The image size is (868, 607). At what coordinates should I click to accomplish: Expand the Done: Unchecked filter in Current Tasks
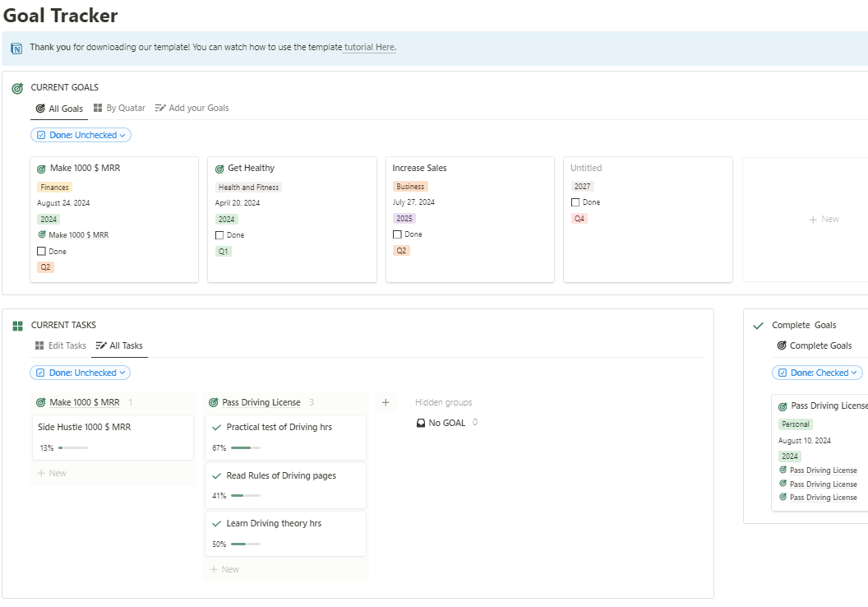click(81, 373)
